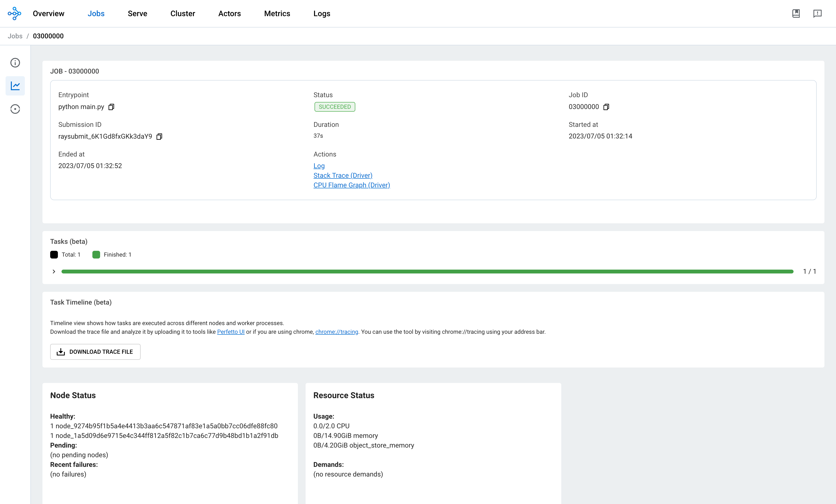Image resolution: width=836 pixels, height=504 pixels.
Task: Copy the submission ID raysubmit_6K1Gd8fxGKk3daY9
Action: tap(159, 137)
